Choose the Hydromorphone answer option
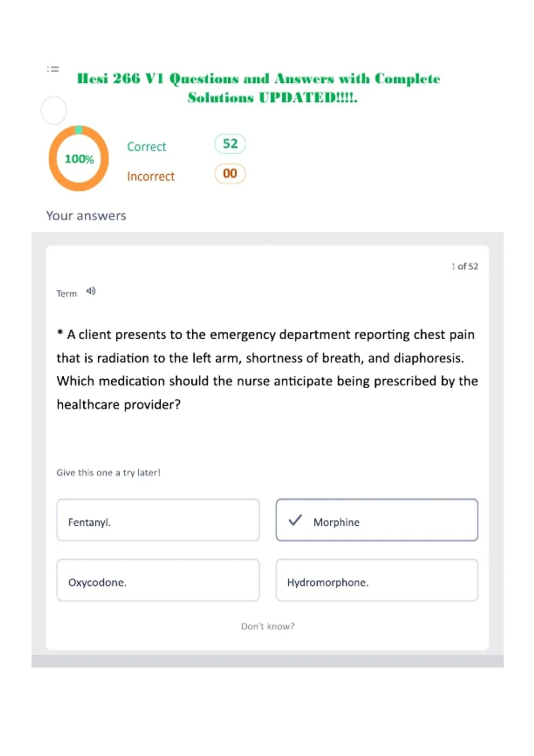This screenshot has height=756, width=534. pos(377,580)
